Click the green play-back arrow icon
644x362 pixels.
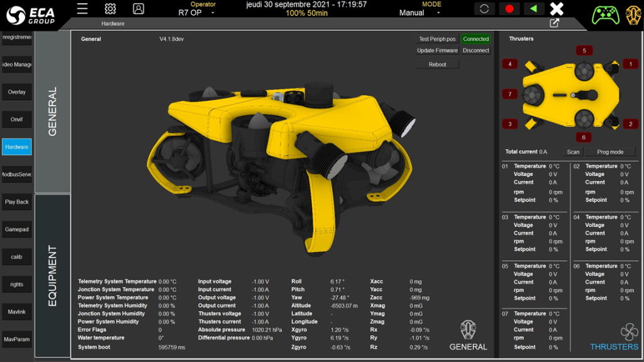pos(533,9)
